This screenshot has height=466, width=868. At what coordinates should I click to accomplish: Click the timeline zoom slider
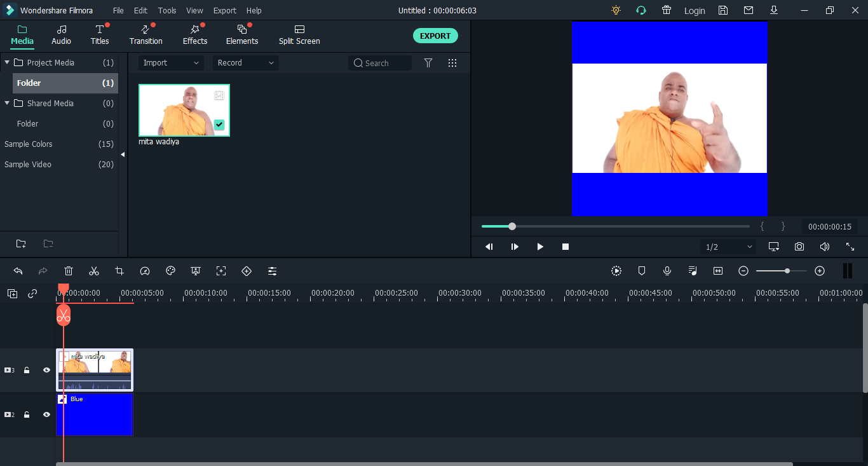[782, 271]
